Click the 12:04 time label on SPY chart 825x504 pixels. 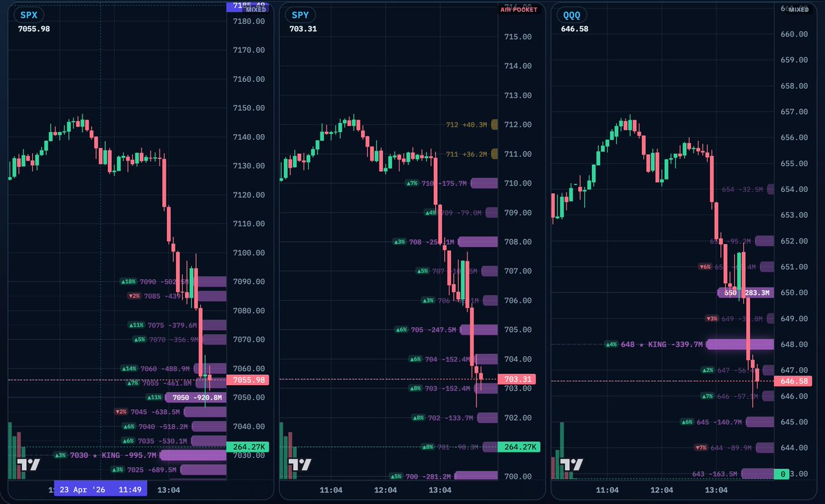coord(386,490)
